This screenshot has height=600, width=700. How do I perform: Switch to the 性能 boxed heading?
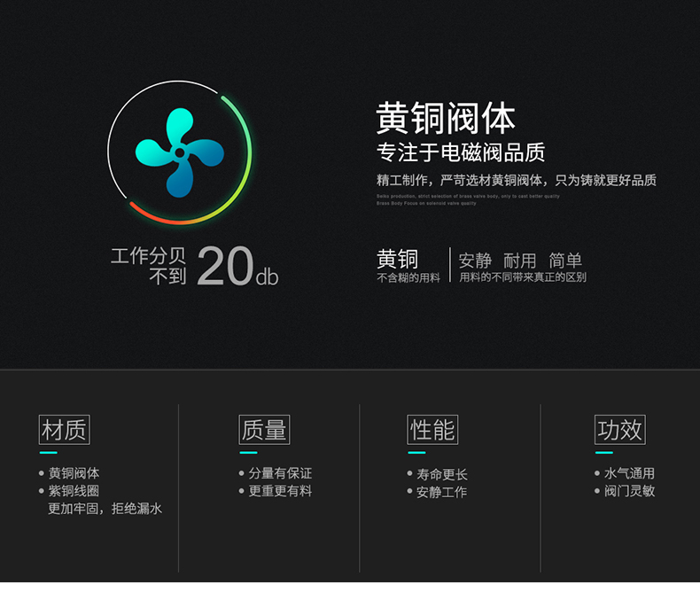(432, 430)
